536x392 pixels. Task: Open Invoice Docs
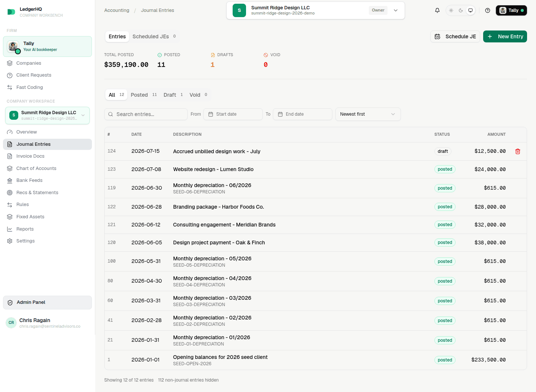tap(47, 156)
